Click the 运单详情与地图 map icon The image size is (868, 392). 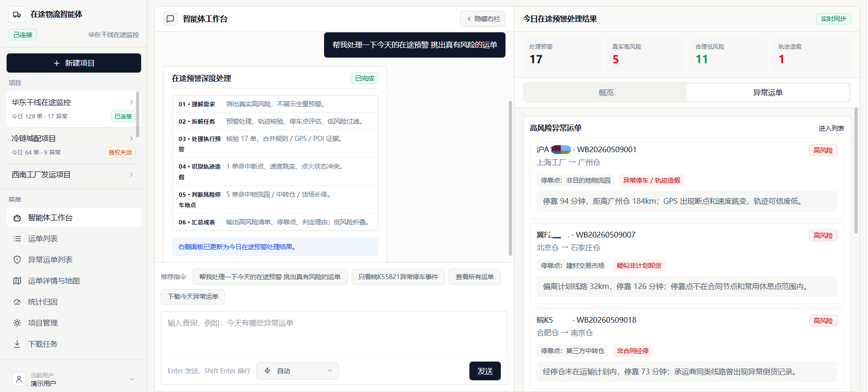[17, 281]
